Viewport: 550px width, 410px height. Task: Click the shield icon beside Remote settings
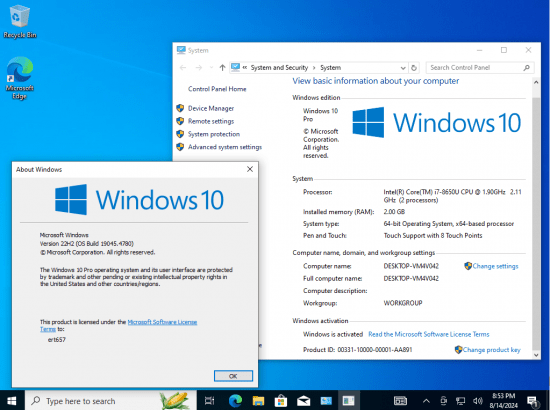pos(180,121)
